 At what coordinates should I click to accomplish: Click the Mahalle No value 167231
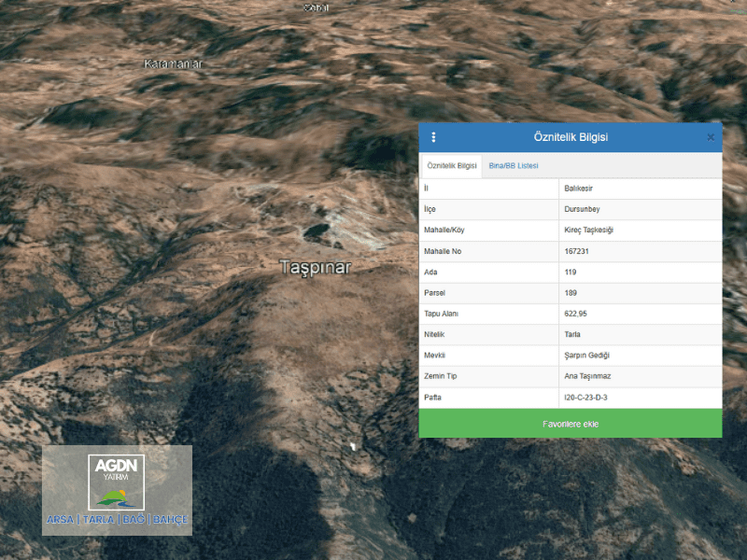coord(576,251)
